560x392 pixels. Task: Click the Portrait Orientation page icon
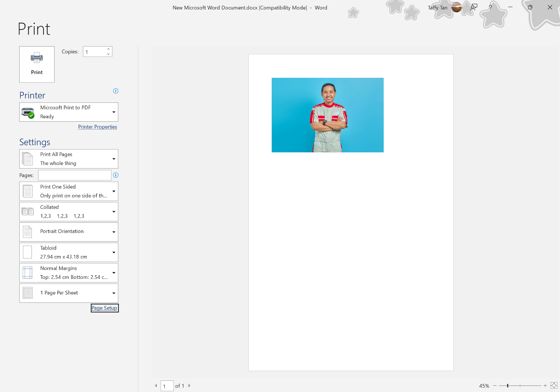click(27, 232)
